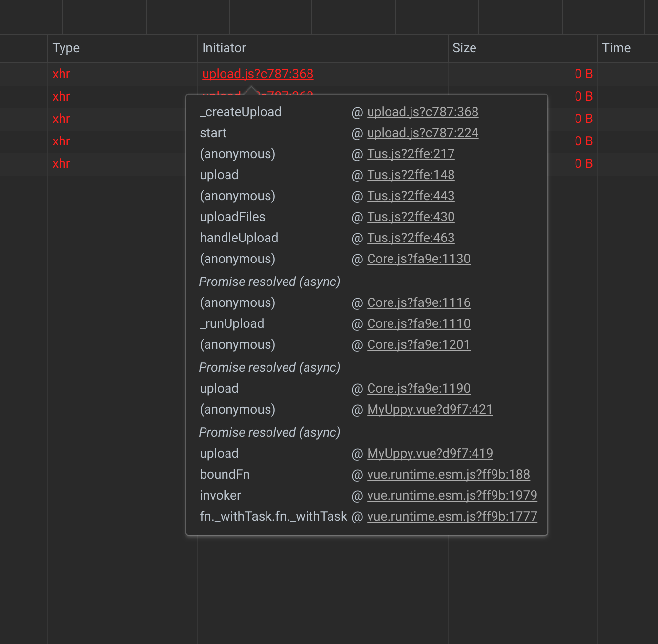The height and width of the screenshot is (644, 658).
Task: Open upload source at MyUppy.vue?d9f7:419
Action: pyautogui.click(x=430, y=453)
